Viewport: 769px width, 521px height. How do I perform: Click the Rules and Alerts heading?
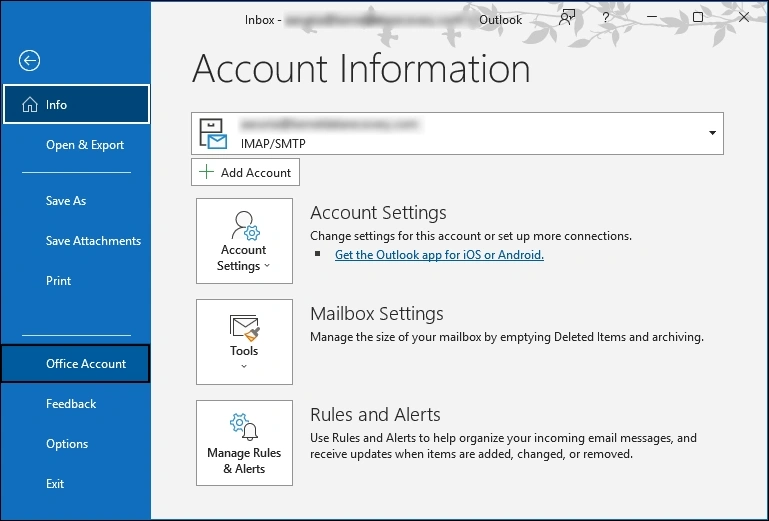point(375,415)
